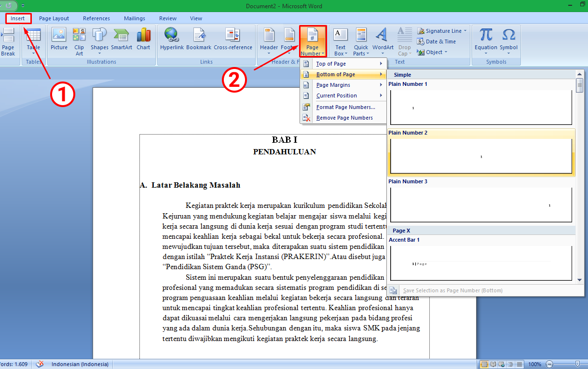The height and width of the screenshot is (369, 588).
Task: Zoom out with the minus button
Action: [549, 364]
